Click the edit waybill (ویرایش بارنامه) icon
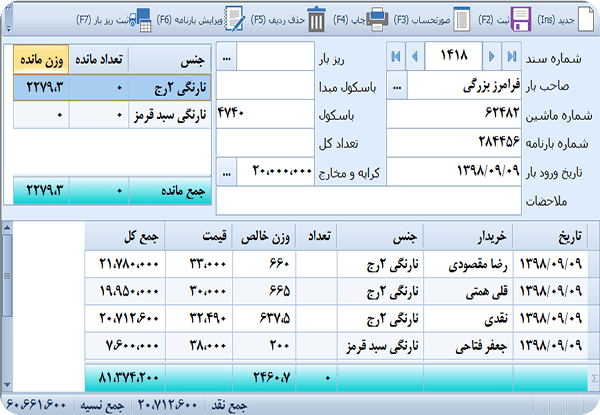 234,18
